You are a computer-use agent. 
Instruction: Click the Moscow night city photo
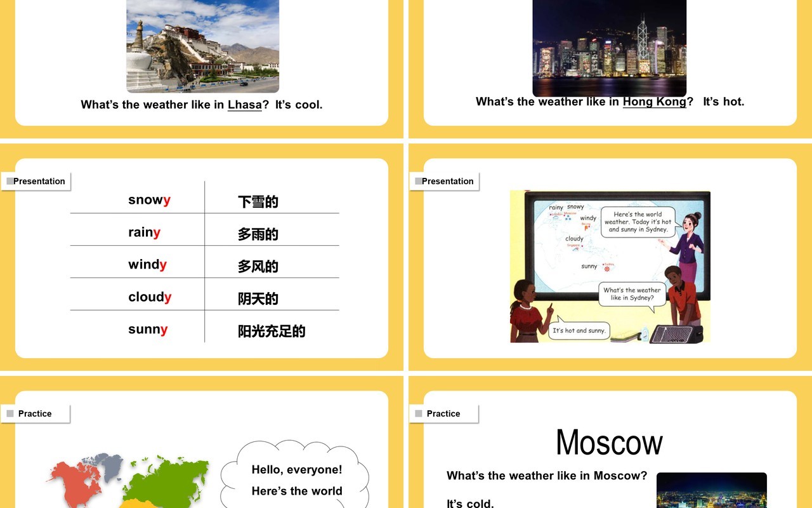(x=712, y=490)
